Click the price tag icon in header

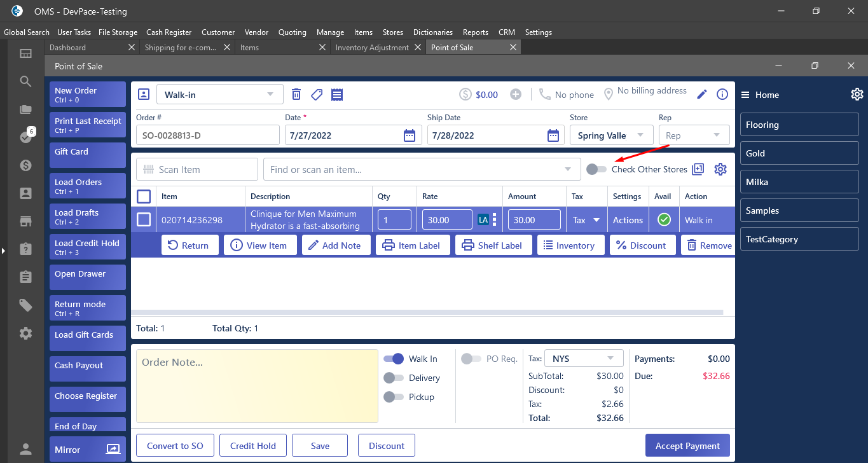tap(317, 95)
